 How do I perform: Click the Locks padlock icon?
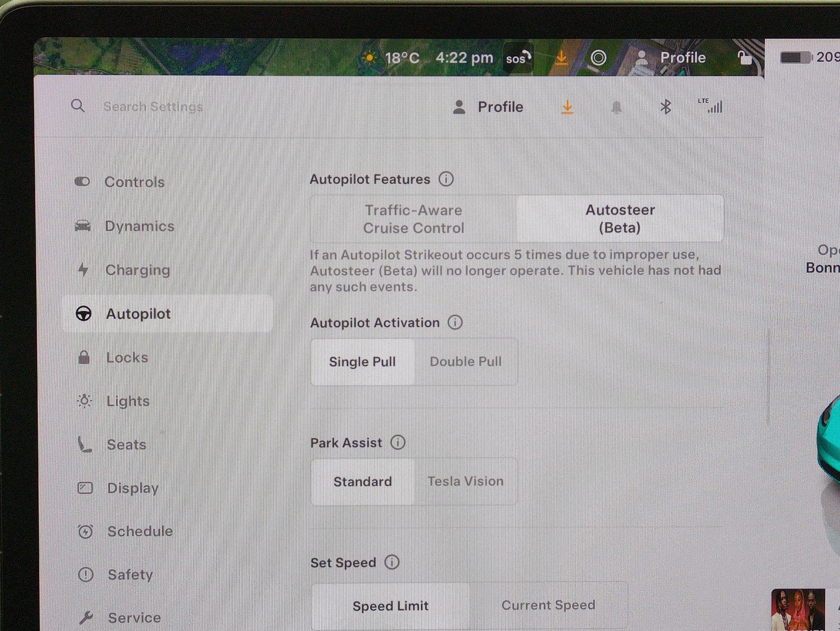[x=84, y=357]
